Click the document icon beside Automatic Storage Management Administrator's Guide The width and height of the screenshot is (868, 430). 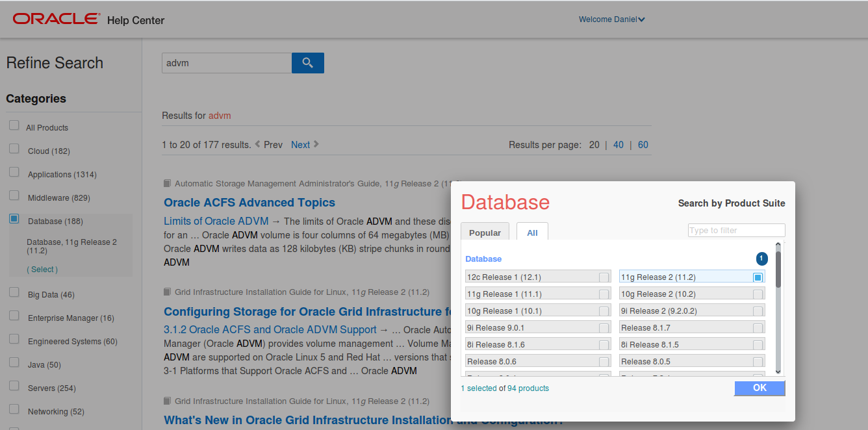pos(167,183)
